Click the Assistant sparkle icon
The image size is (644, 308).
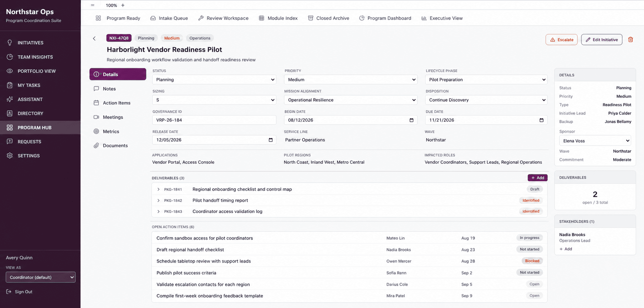click(x=10, y=99)
